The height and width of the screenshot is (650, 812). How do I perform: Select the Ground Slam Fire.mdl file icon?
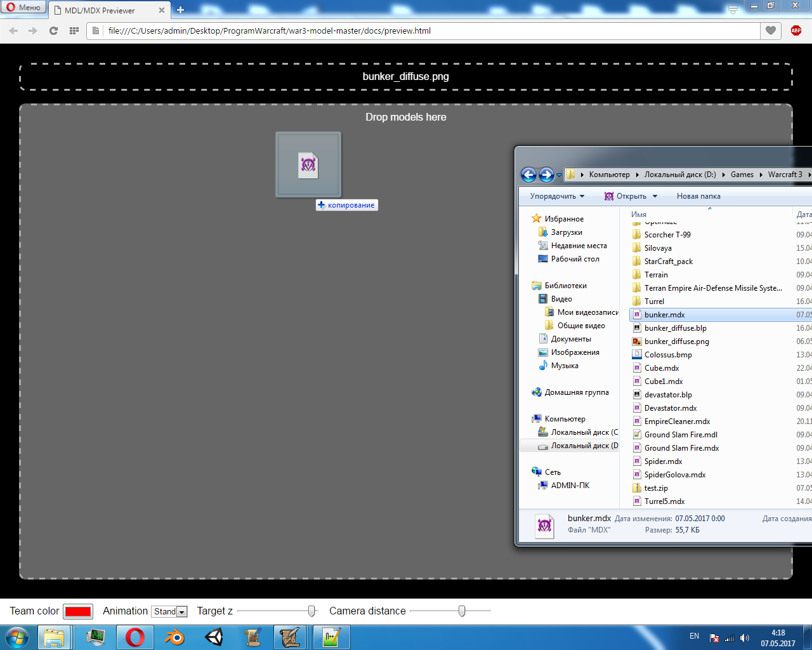tap(637, 435)
